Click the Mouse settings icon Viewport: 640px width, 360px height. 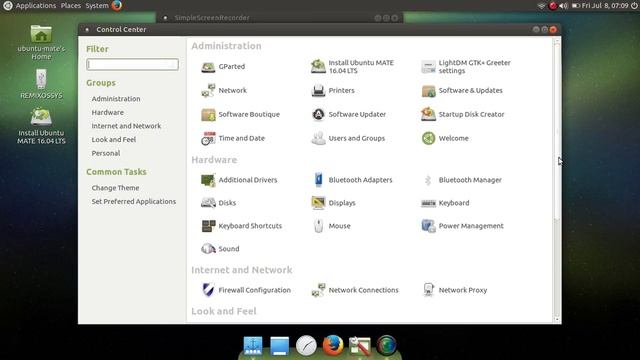[318, 226]
